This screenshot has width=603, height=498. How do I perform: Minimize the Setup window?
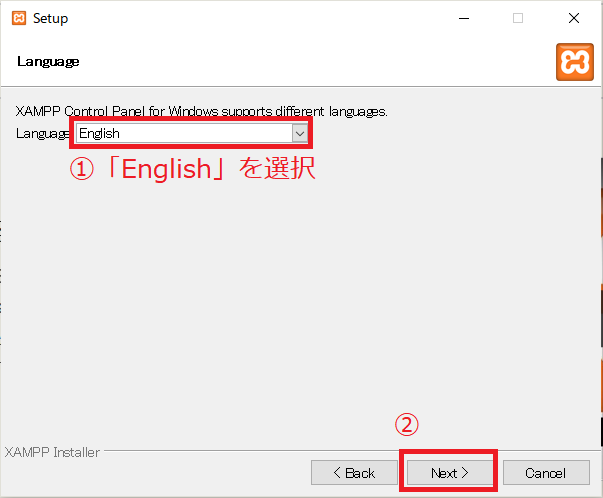pos(463,19)
